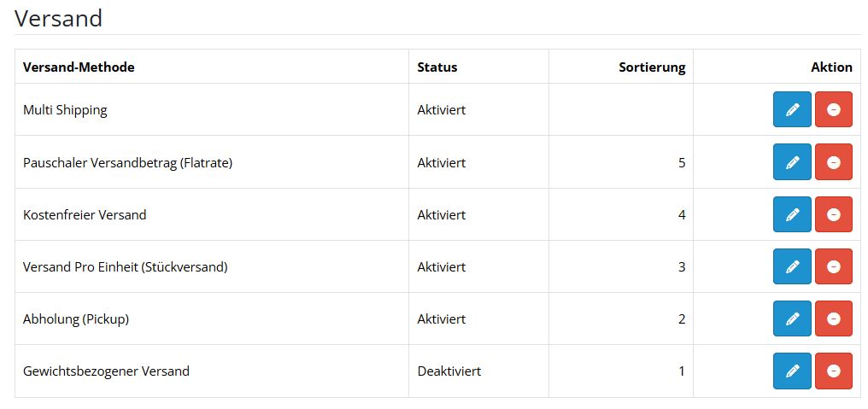Click the Sortierung column header
868x409 pixels.
click(x=652, y=67)
